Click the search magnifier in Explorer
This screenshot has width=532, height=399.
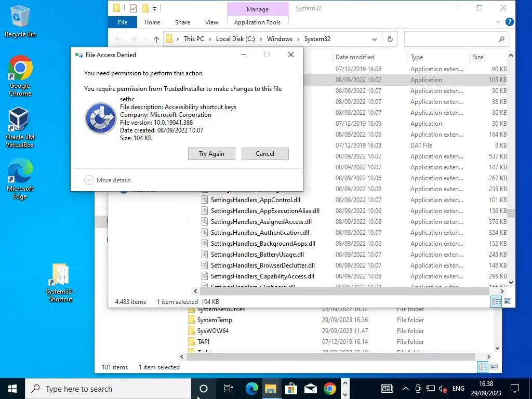(501, 39)
